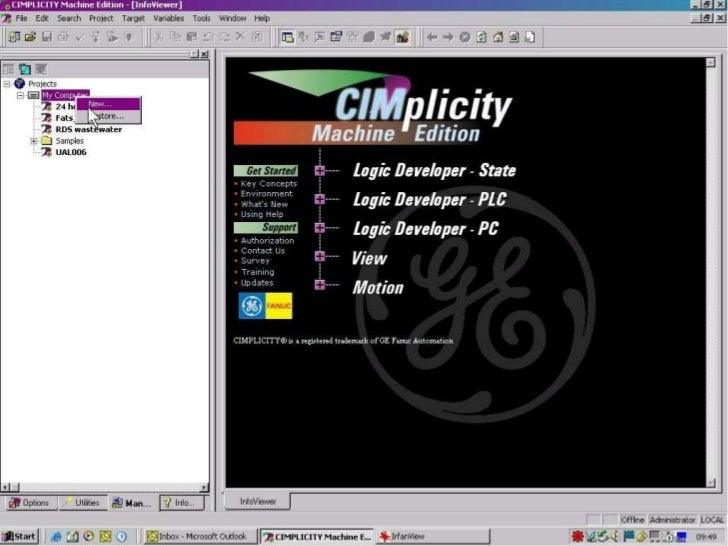Click the Save toolbar icon
This screenshot has width=728, height=546.
[47, 37]
